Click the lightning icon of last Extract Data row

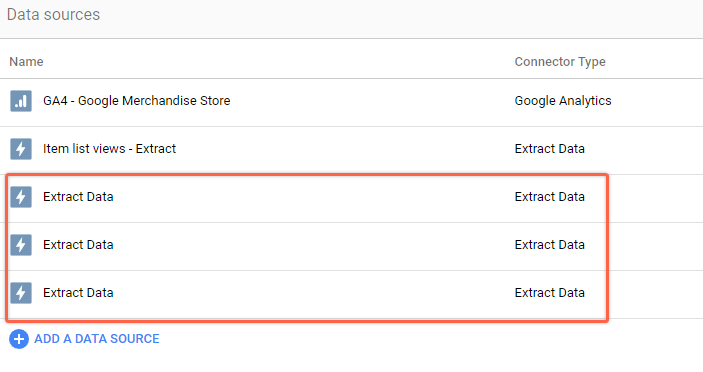(21, 293)
